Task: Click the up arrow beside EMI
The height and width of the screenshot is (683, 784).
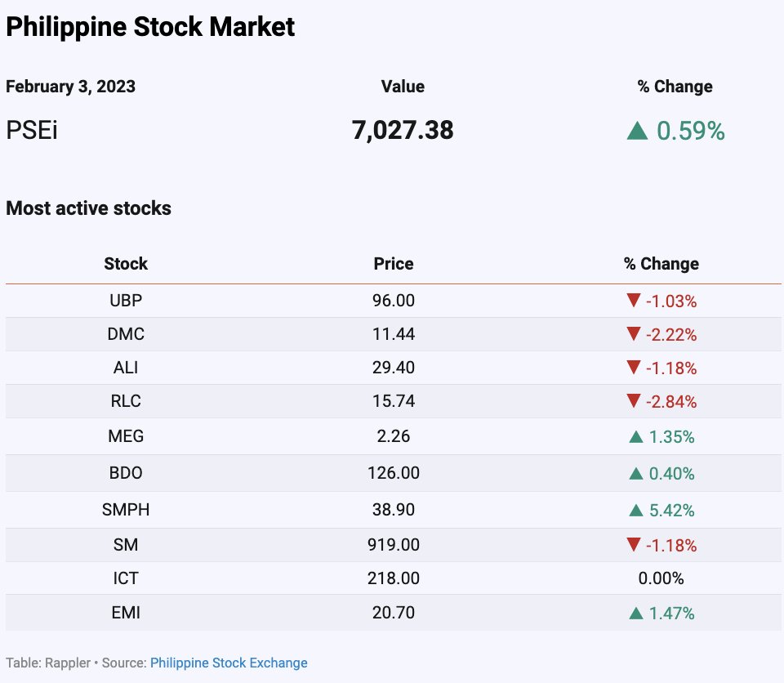Action: tap(635, 612)
